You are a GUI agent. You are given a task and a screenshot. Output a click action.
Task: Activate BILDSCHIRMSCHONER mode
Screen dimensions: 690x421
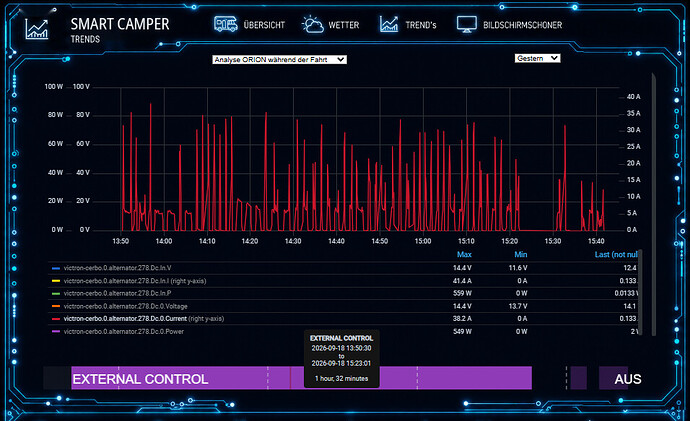(522, 25)
